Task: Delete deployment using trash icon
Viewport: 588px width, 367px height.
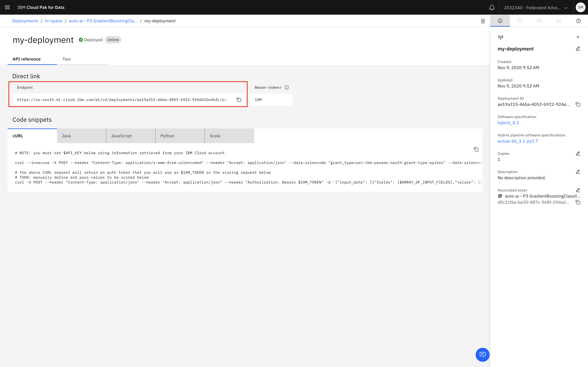Action: (x=483, y=21)
